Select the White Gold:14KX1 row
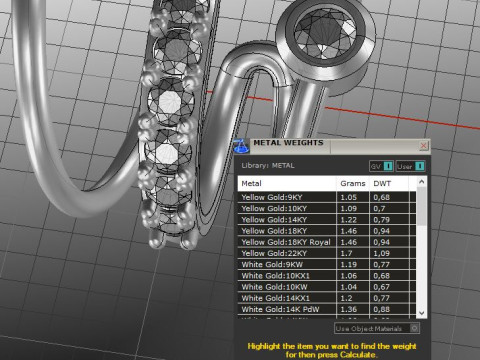The height and width of the screenshot is (360, 480). tap(327, 298)
